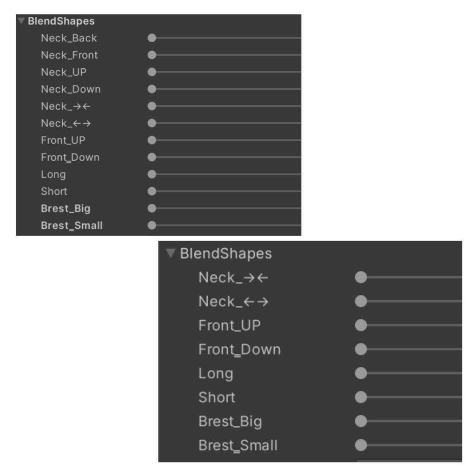This screenshot has width=476, height=476.
Task: Select the bold Brest_Big label
Action: [x=66, y=208]
